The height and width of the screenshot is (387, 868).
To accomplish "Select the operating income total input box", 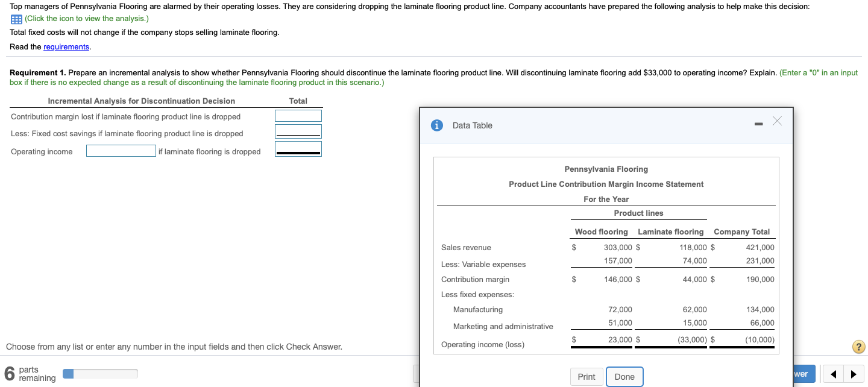I will point(298,149).
